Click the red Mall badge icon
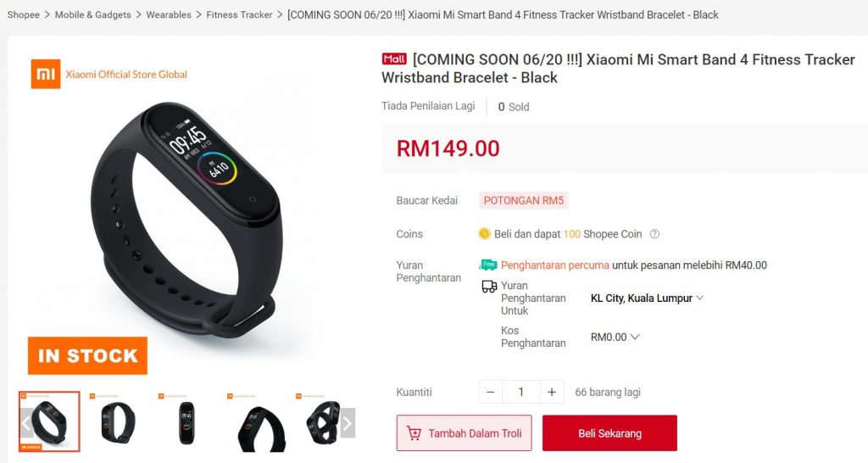The height and width of the screenshot is (463, 868). (394, 59)
